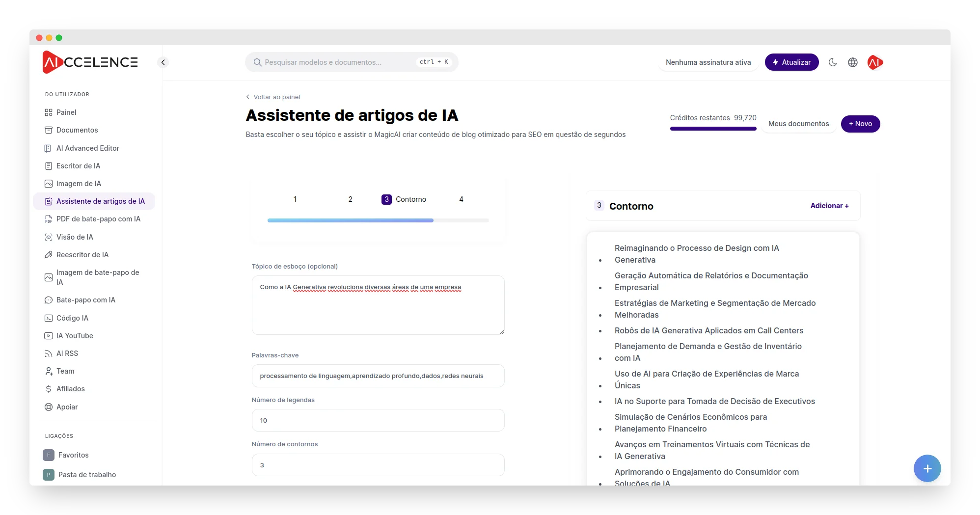The image size is (980, 515).
Task: Switch to step 4 of wizard
Action: click(x=461, y=199)
